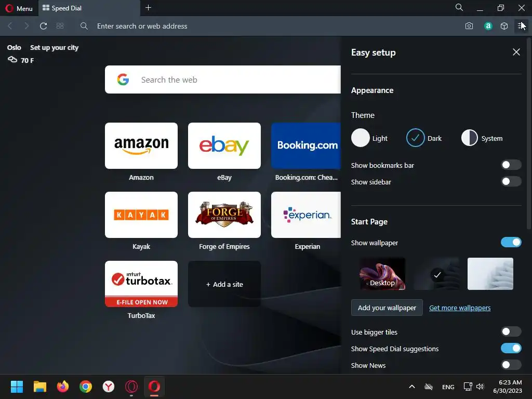Screen dimensions: 532x399
Task: Open Opera GX from the taskbar
Action: point(131,387)
